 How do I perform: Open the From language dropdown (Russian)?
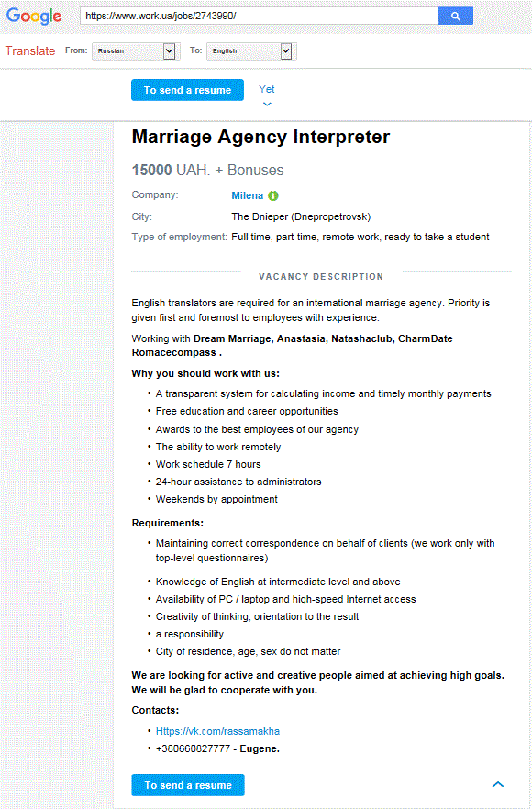pyautogui.click(x=134, y=51)
